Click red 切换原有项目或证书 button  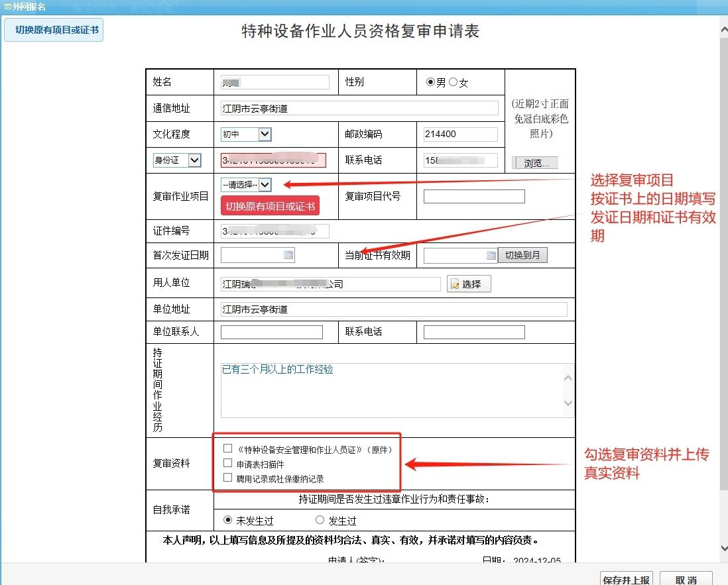click(x=271, y=207)
